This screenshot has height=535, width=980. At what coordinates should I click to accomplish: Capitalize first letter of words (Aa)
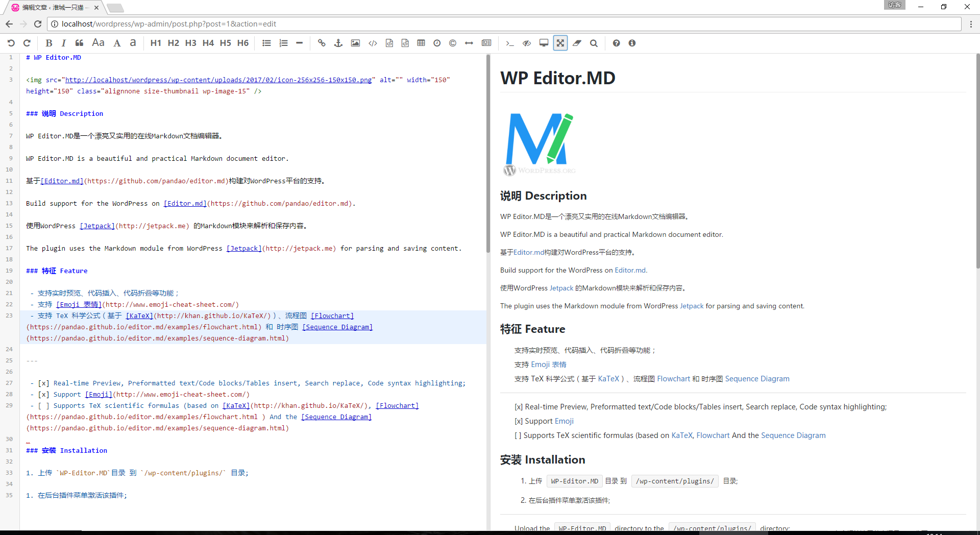[98, 43]
